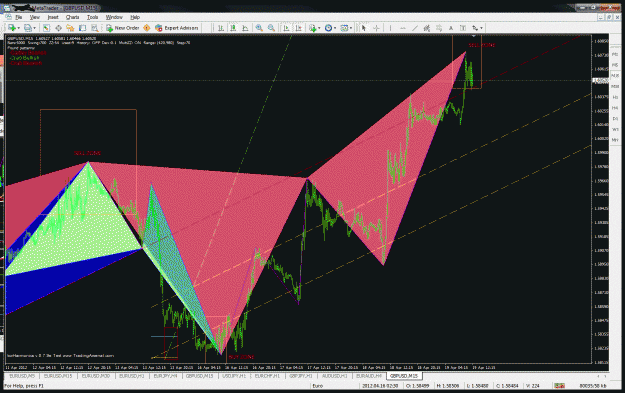Open the Tools menu
The image size is (625, 393).
pyautogui.click(x=92, y=17)
